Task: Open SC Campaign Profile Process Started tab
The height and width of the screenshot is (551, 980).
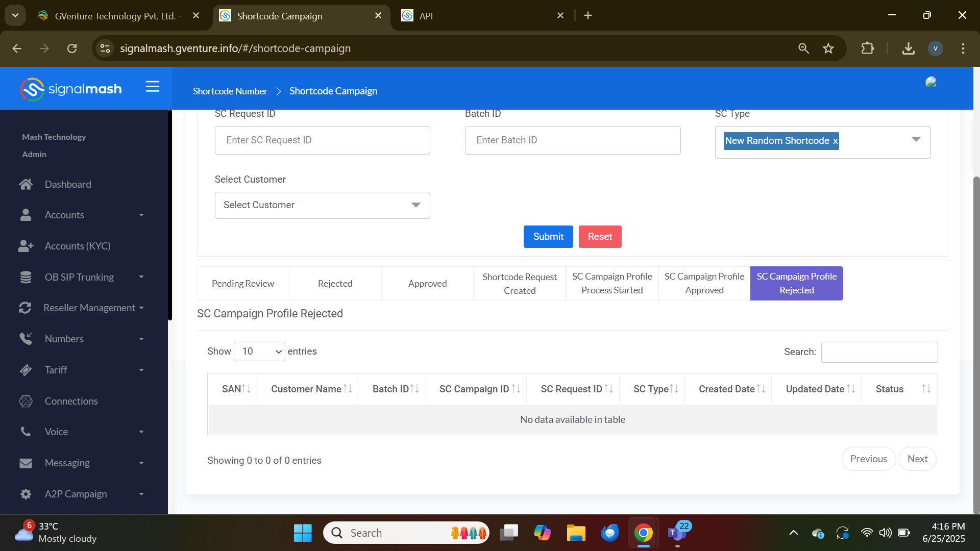Action: point(612,284)
